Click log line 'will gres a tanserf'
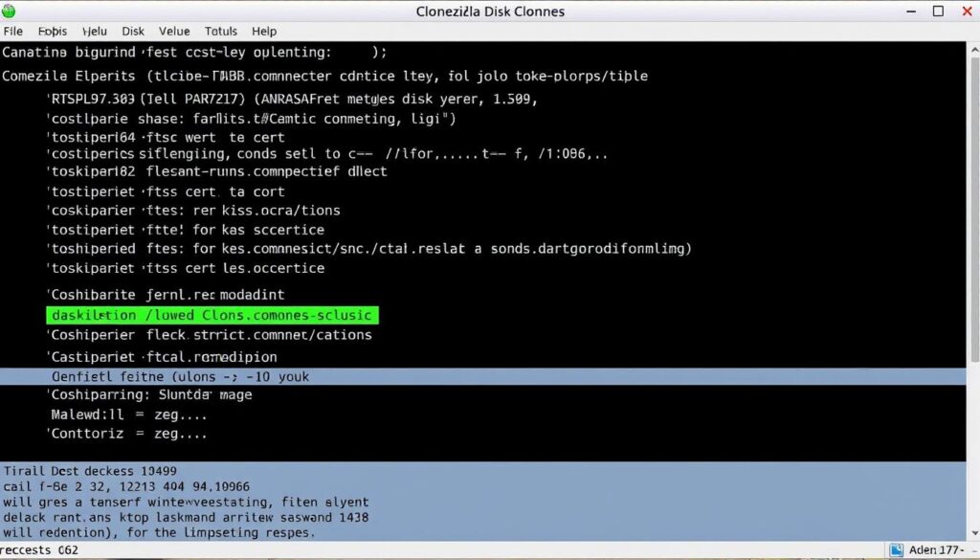 click(186, 503)
